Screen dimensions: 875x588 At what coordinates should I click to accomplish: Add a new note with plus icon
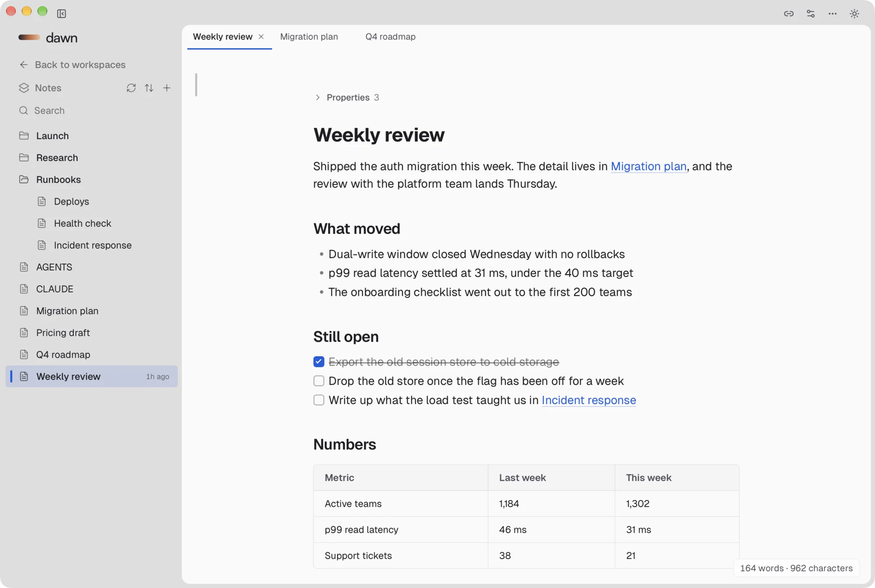[167, 88]
